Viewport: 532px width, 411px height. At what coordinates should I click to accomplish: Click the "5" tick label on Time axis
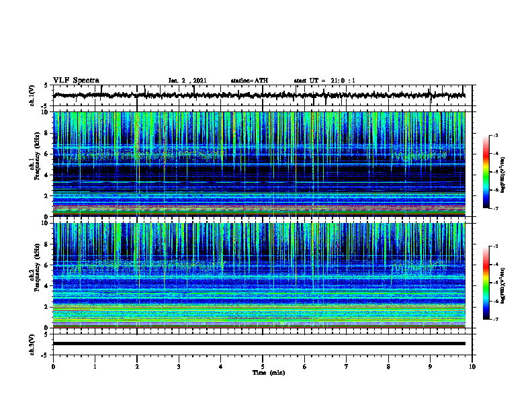(x=263, y=367)
